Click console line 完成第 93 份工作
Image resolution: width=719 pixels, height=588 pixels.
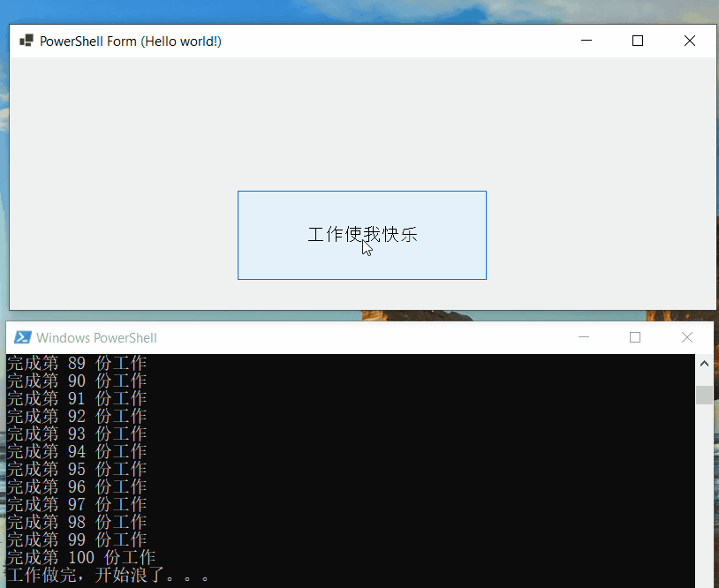(77, 433)
